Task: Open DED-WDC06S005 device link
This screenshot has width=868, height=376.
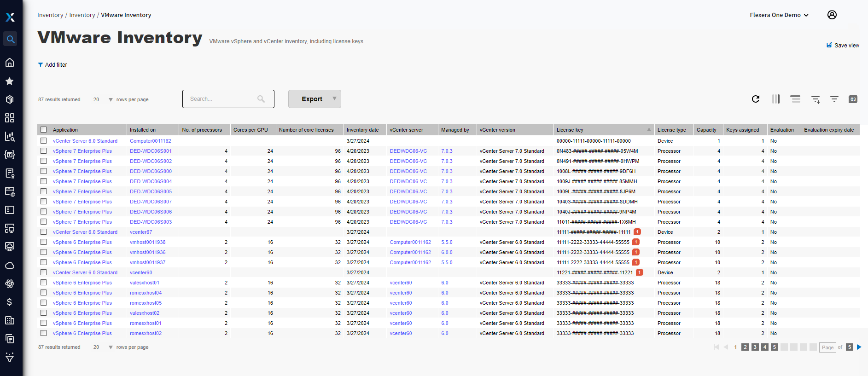Action: [151, 191]
